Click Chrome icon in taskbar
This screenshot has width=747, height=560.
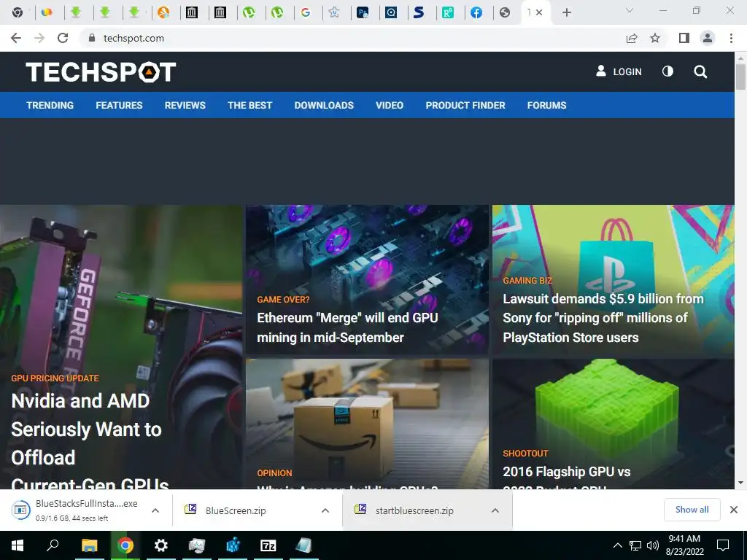click(125, 545)
